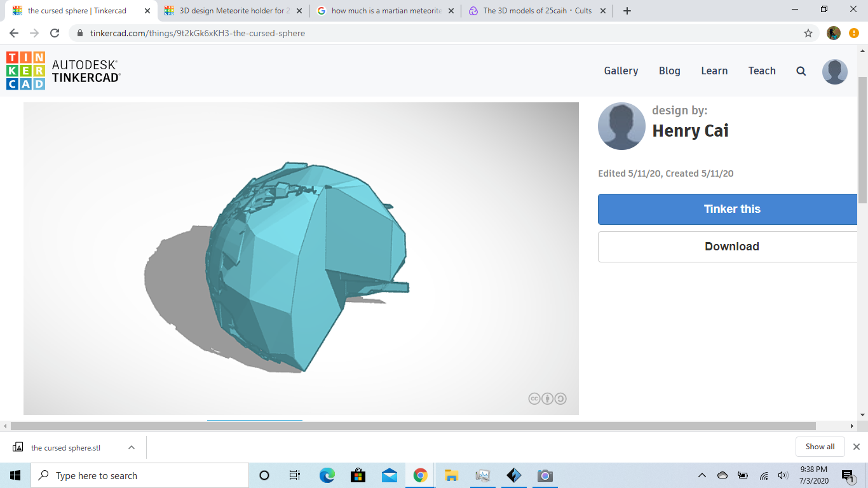Click the OneDrive cloud tray icon
The height and width of the screenshot is (488, 868).
(722, 475)
